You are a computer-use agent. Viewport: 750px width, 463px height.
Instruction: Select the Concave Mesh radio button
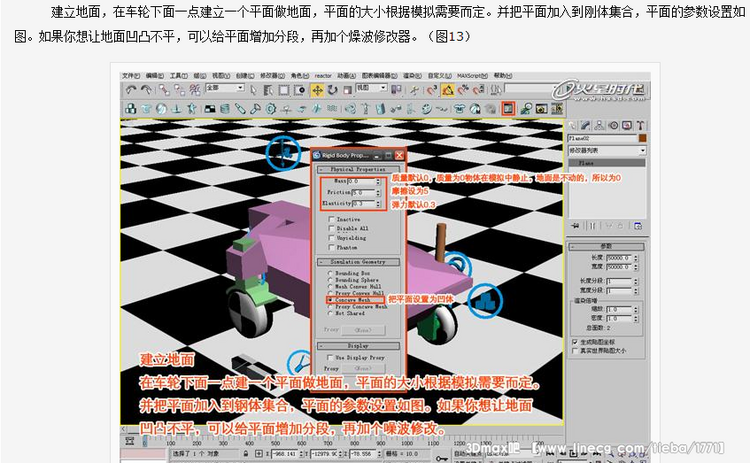(x=330, y=300)
